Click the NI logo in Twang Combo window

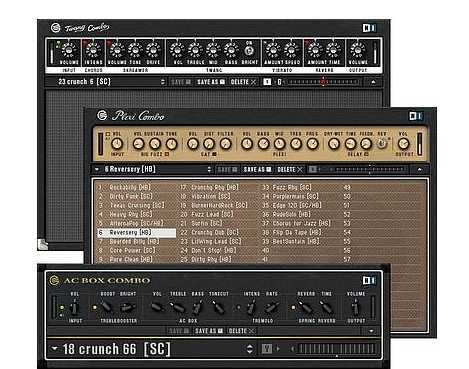369,28
